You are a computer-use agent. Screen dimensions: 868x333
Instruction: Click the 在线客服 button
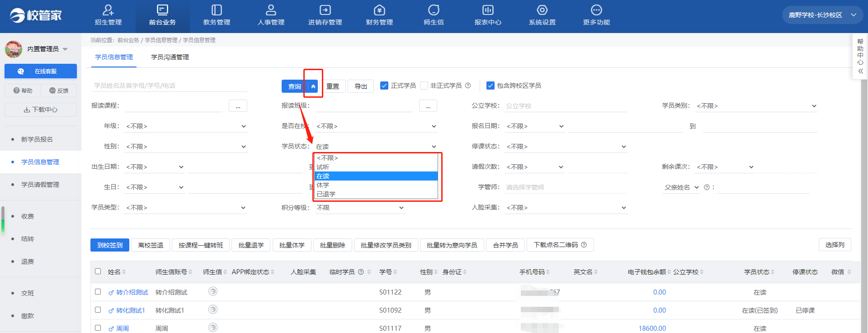point(41,71)
